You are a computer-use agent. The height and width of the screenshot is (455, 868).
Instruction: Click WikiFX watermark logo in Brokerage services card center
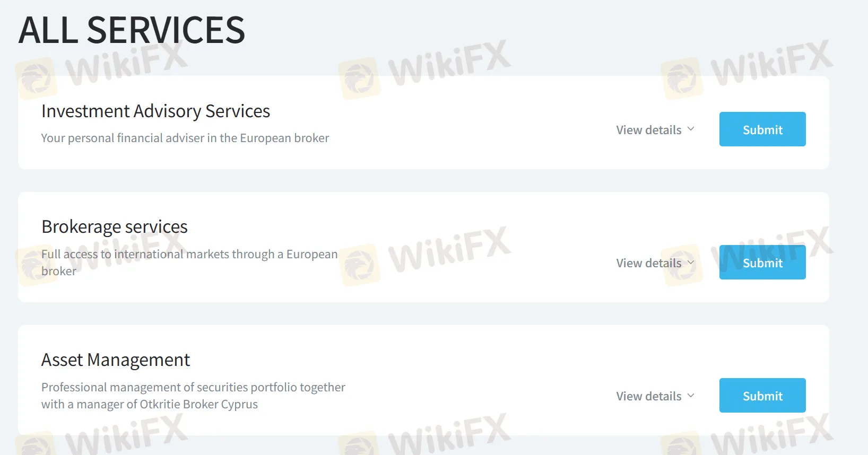point(425,256)
